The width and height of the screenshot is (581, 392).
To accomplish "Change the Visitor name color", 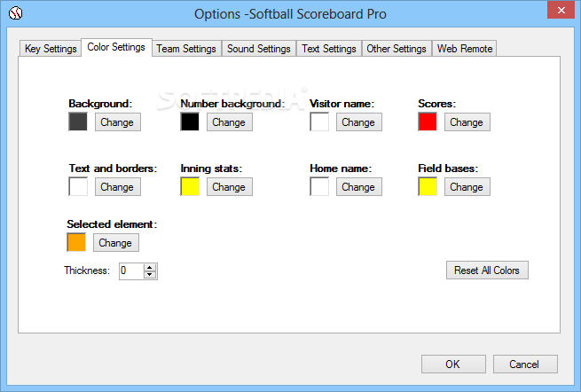I will click(359, 122).
